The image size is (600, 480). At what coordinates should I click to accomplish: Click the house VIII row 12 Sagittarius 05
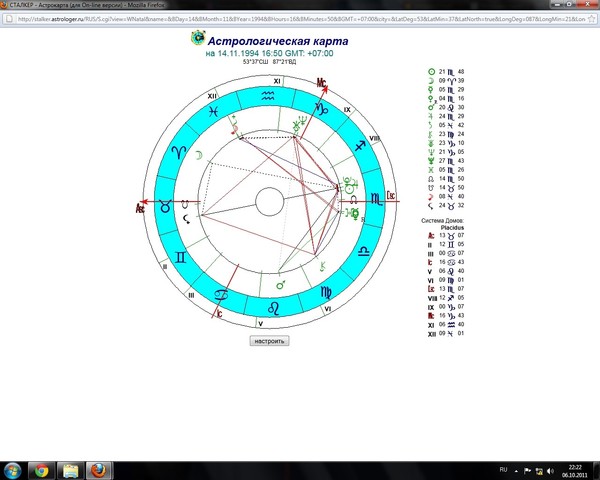point(446,298)
